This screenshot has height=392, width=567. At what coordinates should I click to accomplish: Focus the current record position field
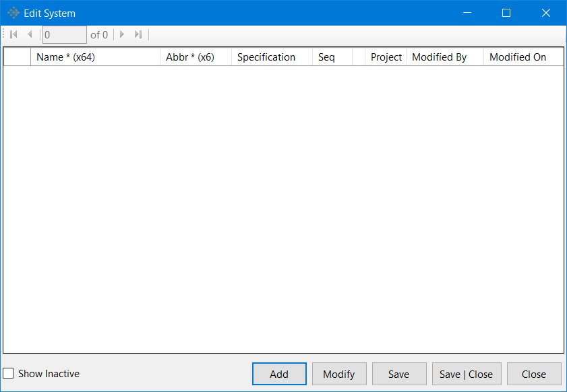(64, 34)
